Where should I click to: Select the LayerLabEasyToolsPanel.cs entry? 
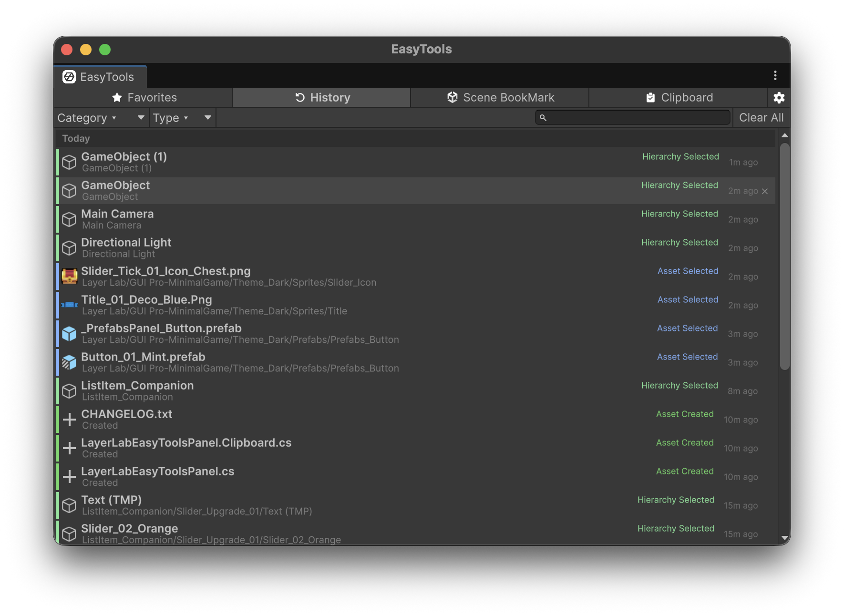416,477
